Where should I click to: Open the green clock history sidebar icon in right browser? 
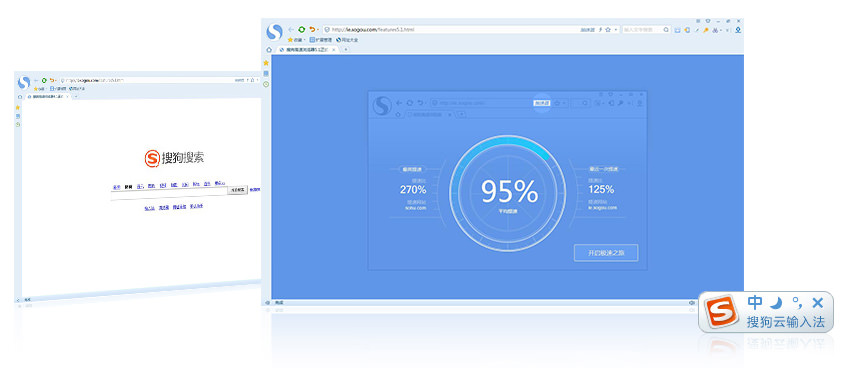pos(266,84)
